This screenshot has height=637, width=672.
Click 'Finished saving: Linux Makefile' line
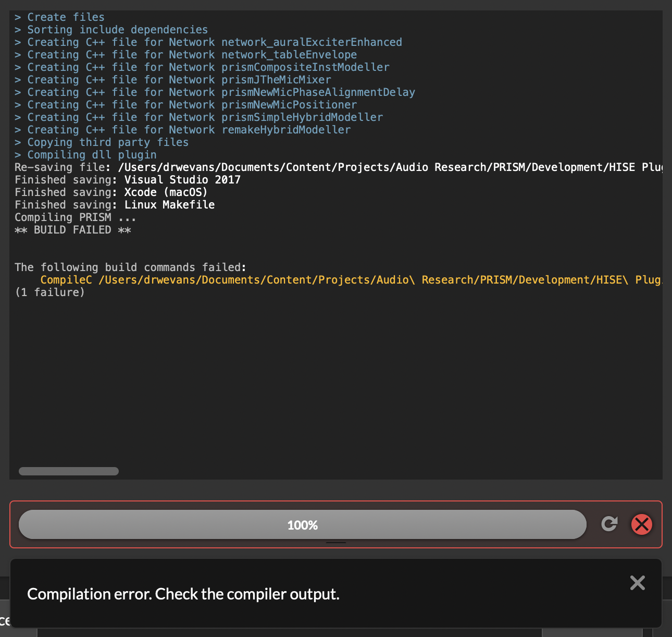115,205
